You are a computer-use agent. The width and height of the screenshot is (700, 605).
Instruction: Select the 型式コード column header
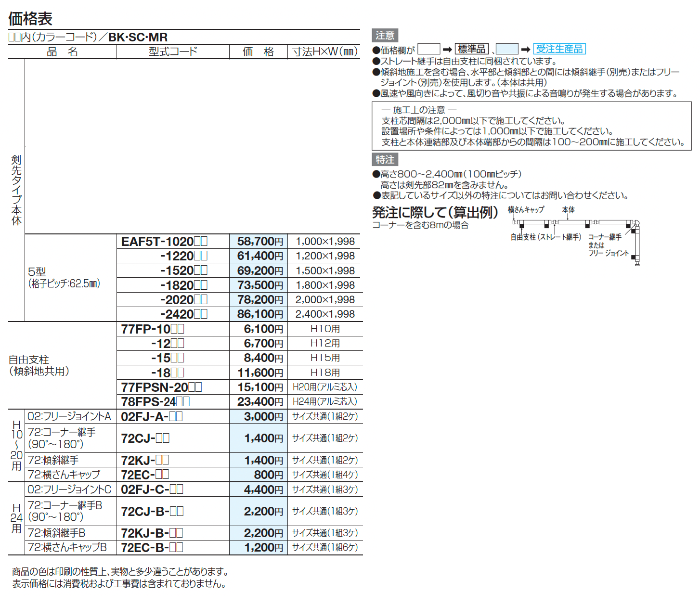pyautogui.click(x=173, y=51)
